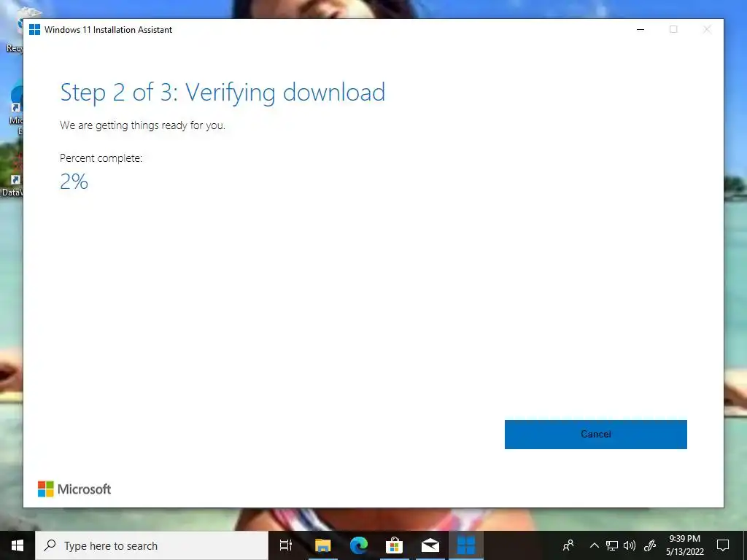
Task: Open network status tray icon
Action: 612,545
